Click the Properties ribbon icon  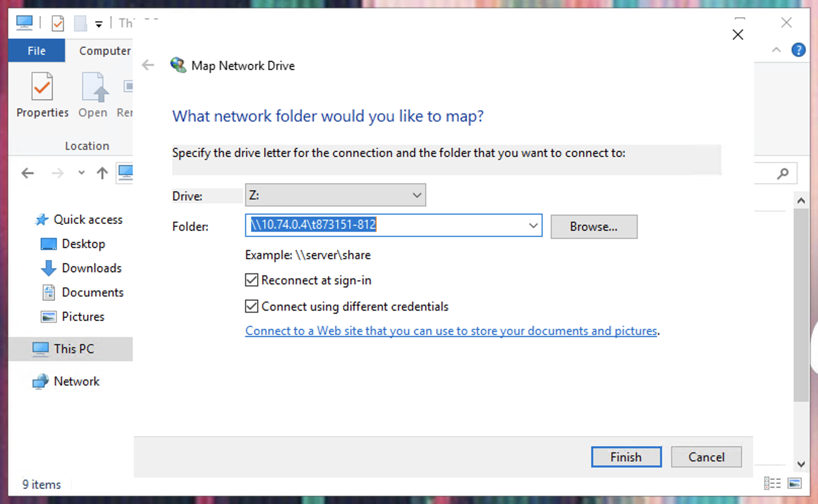[x=42, y=87]
